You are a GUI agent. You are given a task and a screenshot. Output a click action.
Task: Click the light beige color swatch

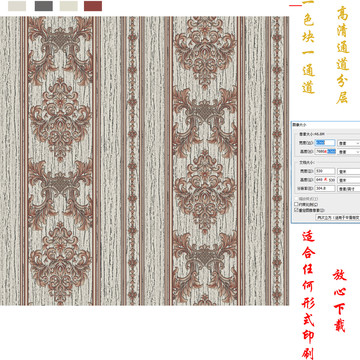17,6
